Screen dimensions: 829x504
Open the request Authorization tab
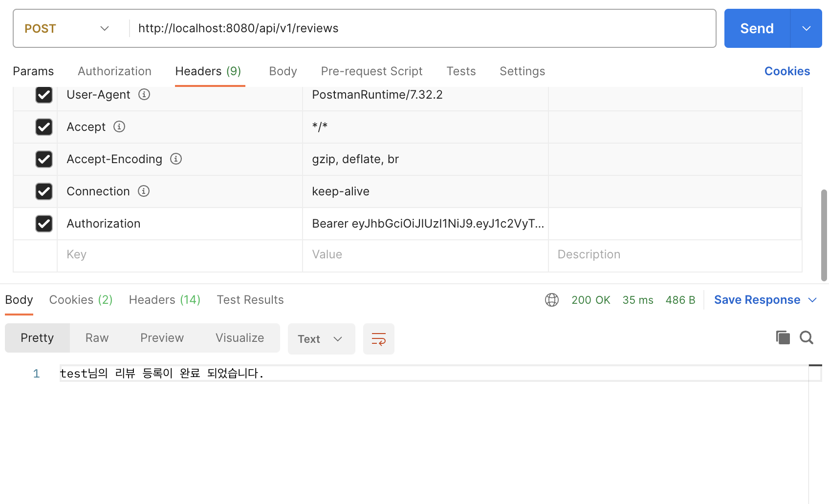point(114,71)
